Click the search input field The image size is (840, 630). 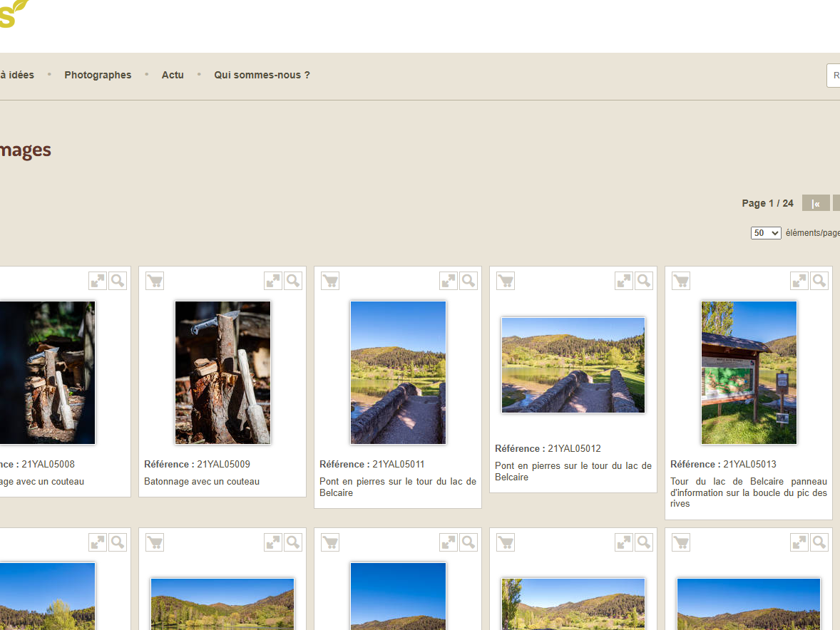(834, 76)
